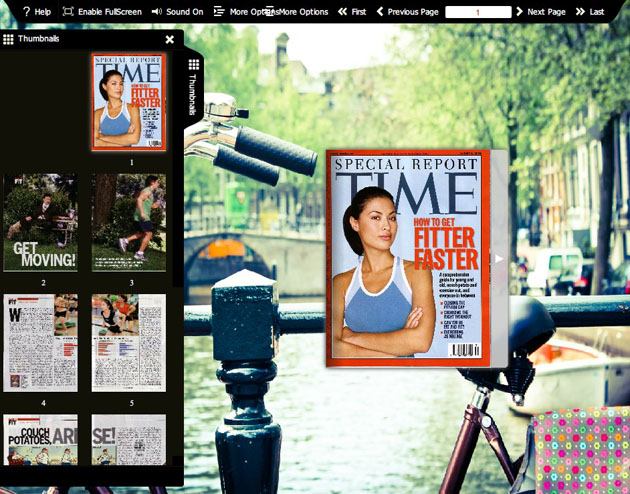This screenshot has height=494, width=630.
Task: Click page number label '3' under thumbnail
Action: [x=132, y=283]
